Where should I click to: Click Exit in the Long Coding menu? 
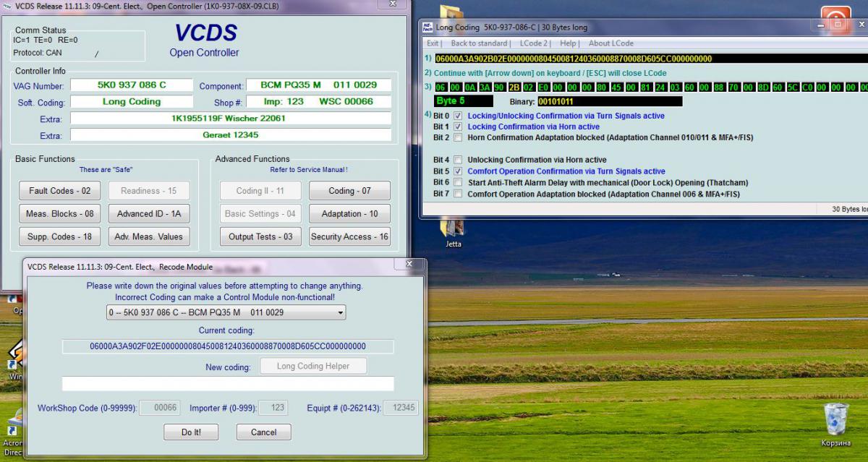(x=433, y=43)
